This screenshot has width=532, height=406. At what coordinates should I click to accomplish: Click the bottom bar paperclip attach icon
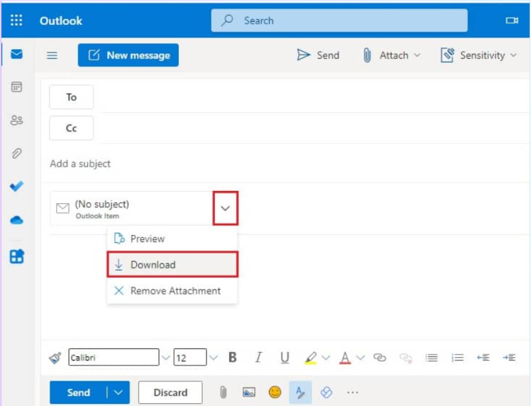223,393
